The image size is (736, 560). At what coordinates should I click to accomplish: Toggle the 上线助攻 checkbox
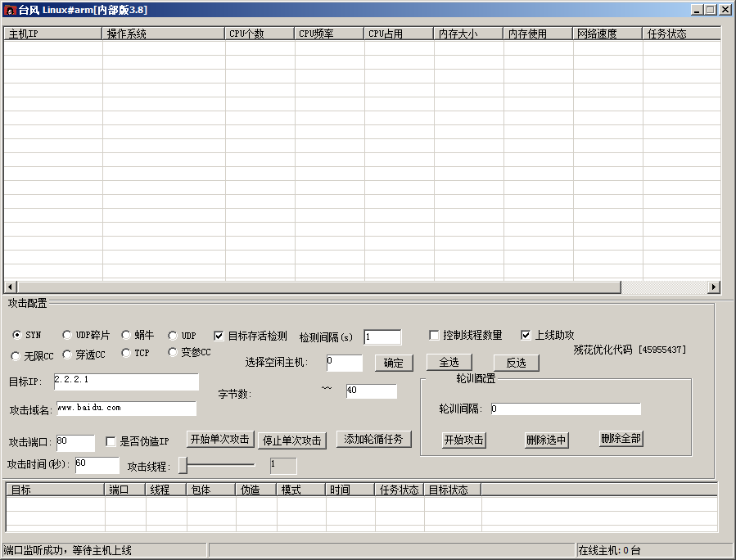coord(526,335)
